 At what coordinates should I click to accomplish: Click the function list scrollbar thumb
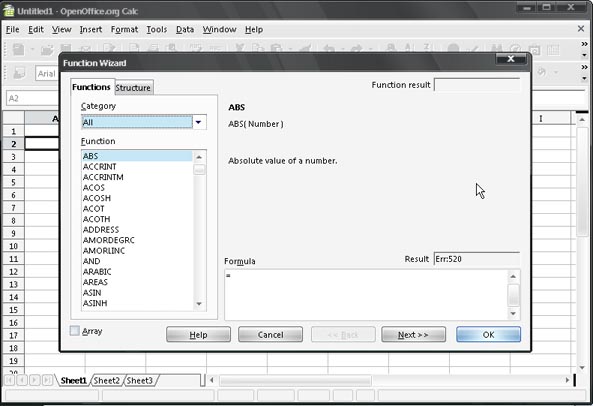(x=199, y=169)
